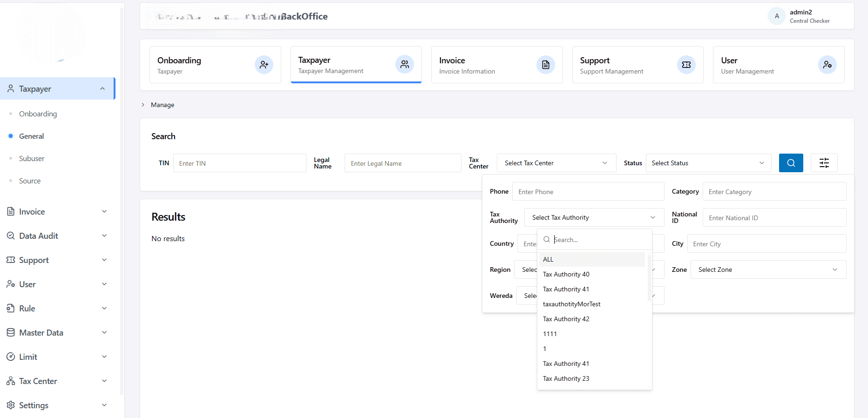This screenshot has width=868, height=418.
Task: Select taxauthotityMorTest option
Action: click(x=592, y=304)
